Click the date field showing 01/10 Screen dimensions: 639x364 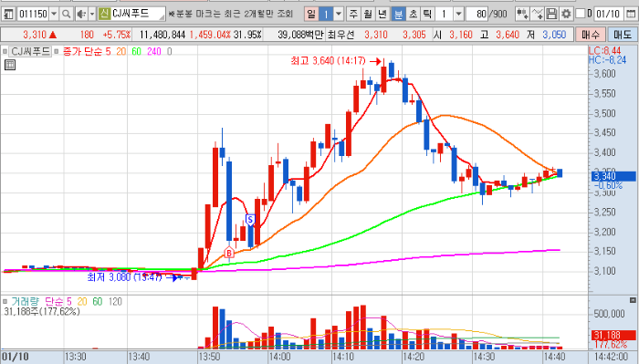click(x=609, y=15)
